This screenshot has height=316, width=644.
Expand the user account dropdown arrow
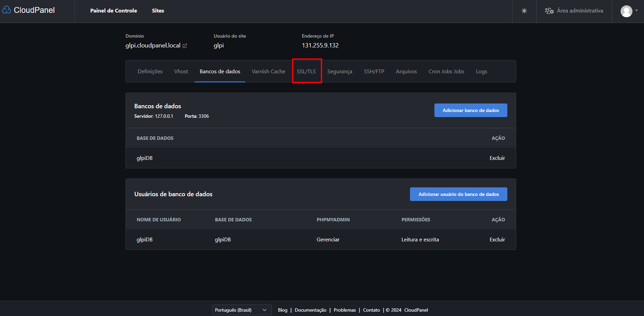(x=636, y=11)
